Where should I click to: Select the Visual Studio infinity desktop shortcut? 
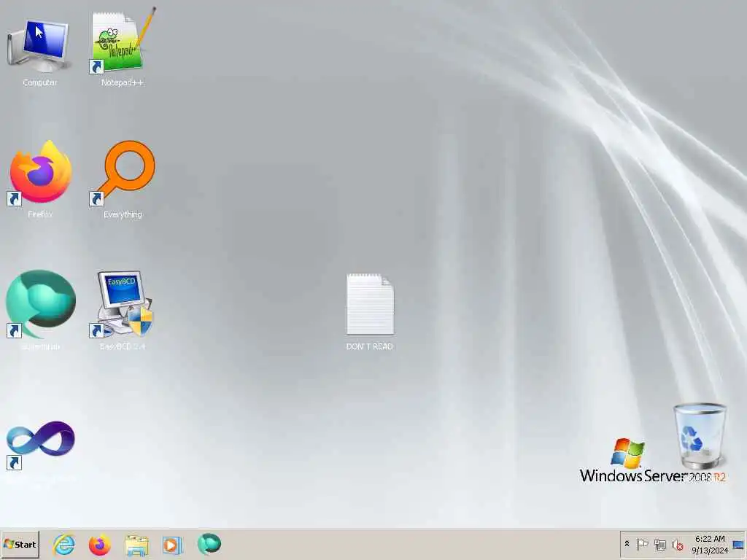(x=41, y=444)
